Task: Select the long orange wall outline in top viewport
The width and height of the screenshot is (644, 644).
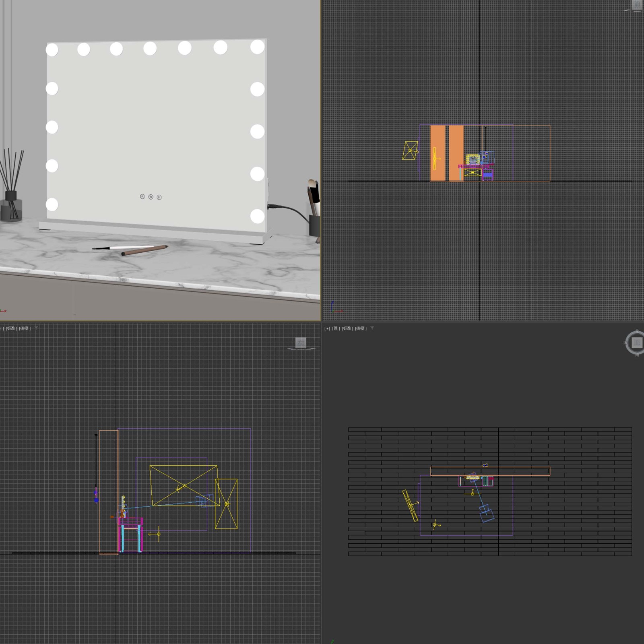Action: pyautogui.click(x=489, y=471)
